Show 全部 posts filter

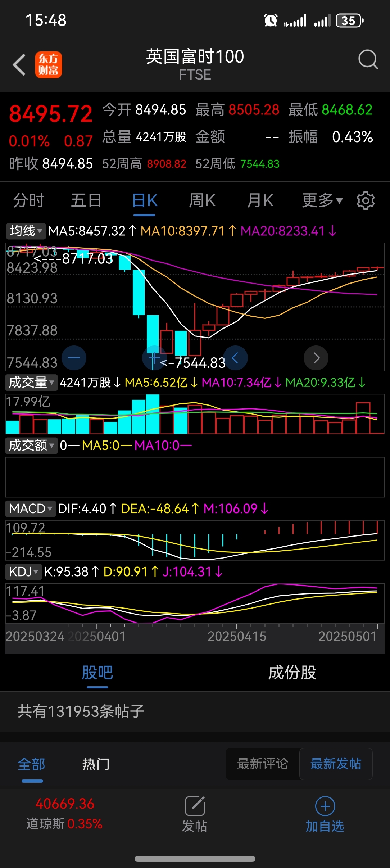click(32, 764)
